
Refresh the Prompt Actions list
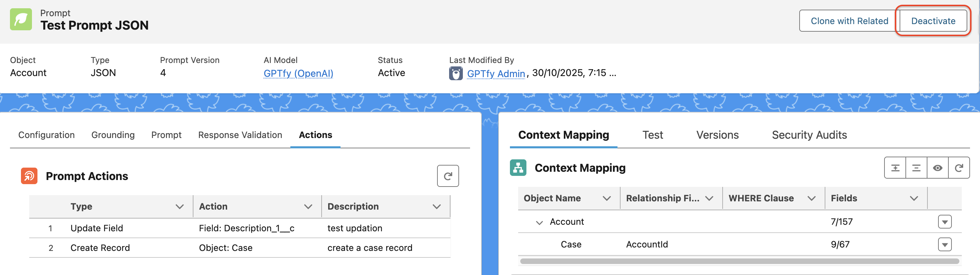[x=447, y=176]
